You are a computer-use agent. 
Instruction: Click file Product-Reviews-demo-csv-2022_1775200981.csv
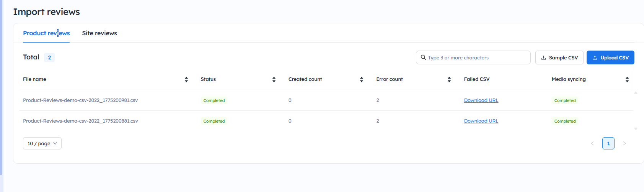(80, 100)
